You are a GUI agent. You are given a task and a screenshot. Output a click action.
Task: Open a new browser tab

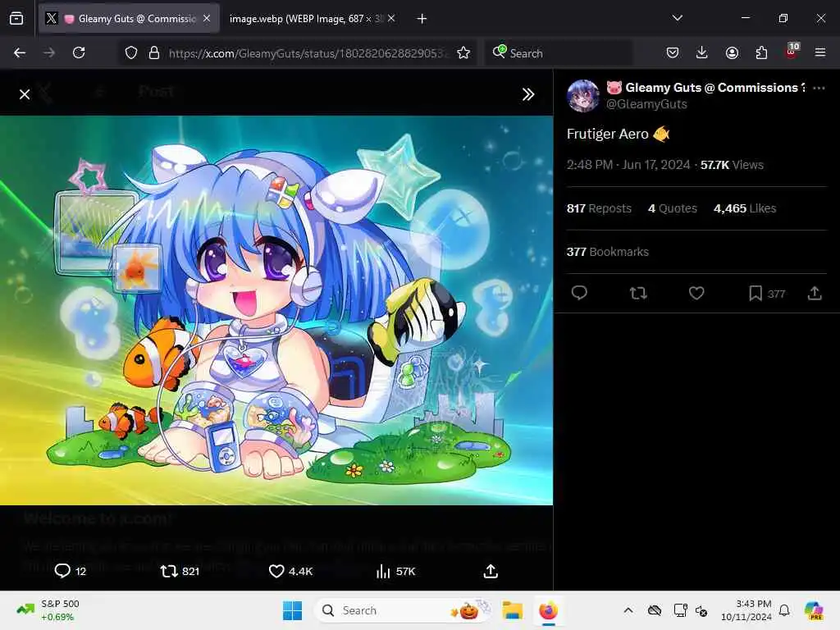tap(422, 19)
